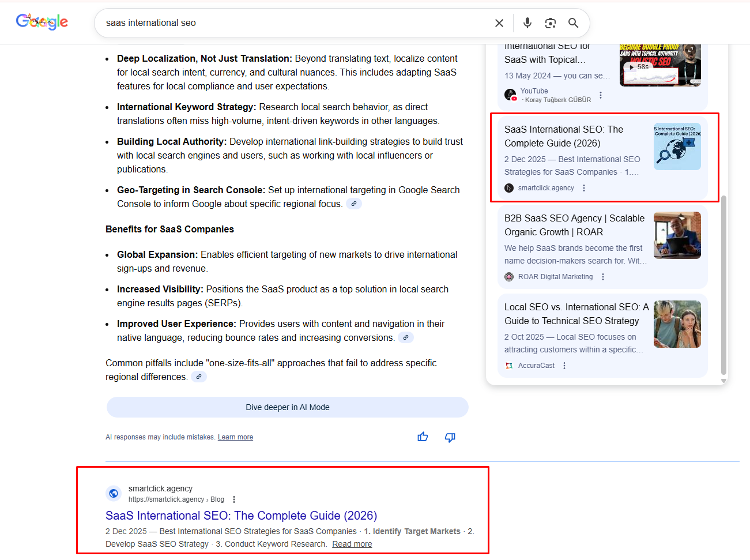Click smartclick.agency favicon in sidebar card
The height and width of the screenshot is (560, 750).
coord(509,188)
